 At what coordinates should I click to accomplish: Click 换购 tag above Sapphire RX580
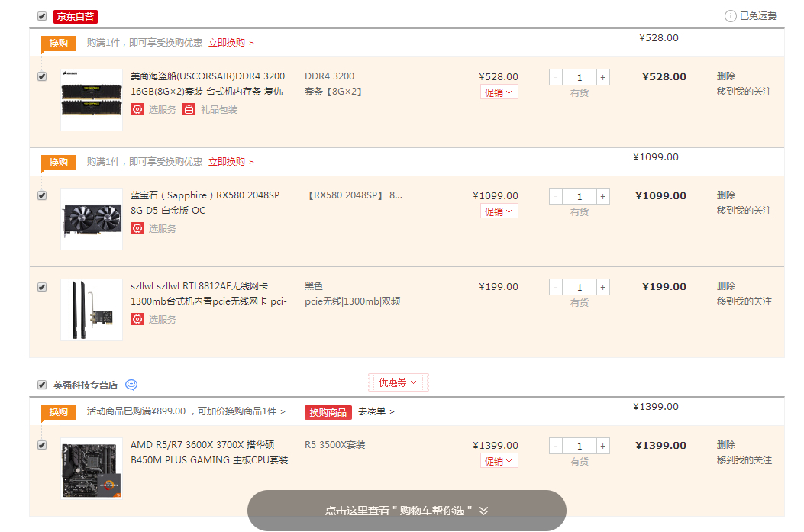point(59,162)
